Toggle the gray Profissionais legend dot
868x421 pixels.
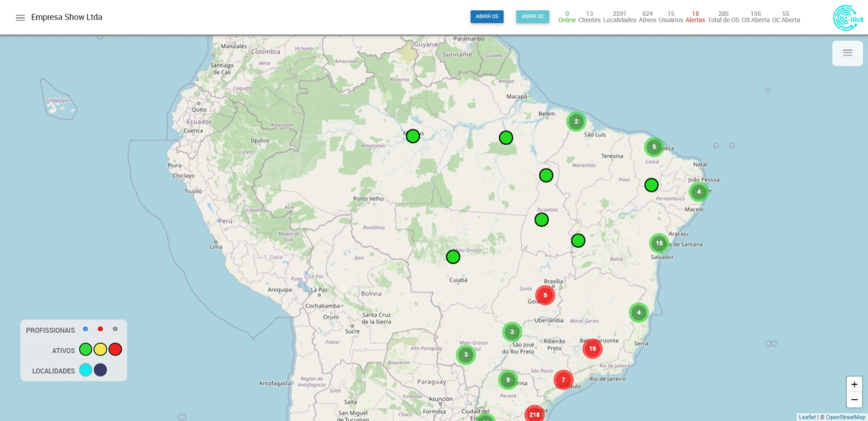(x=115, y=329)
